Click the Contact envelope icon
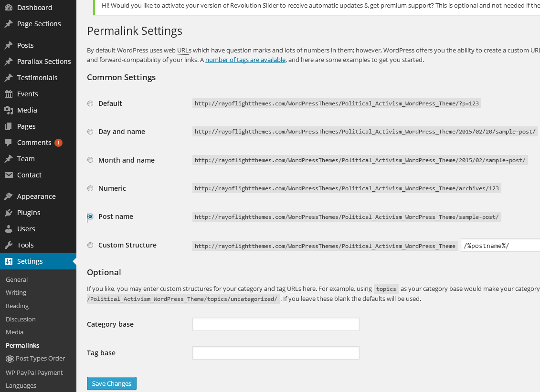Screen dimensions: 540x392 pos(9,175)
